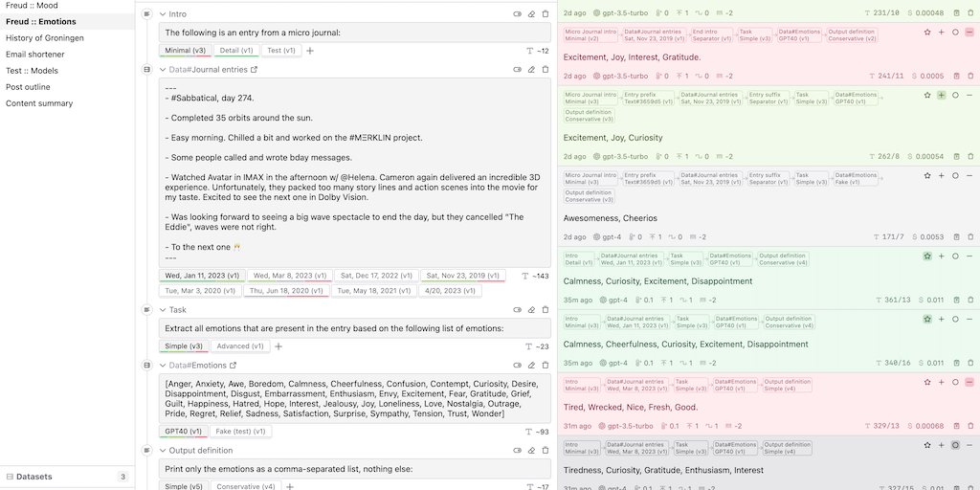The height and width of the screenshot is (490, 980).
Task: Toggle the Intro block on/off switch
Action: [518, 13]
